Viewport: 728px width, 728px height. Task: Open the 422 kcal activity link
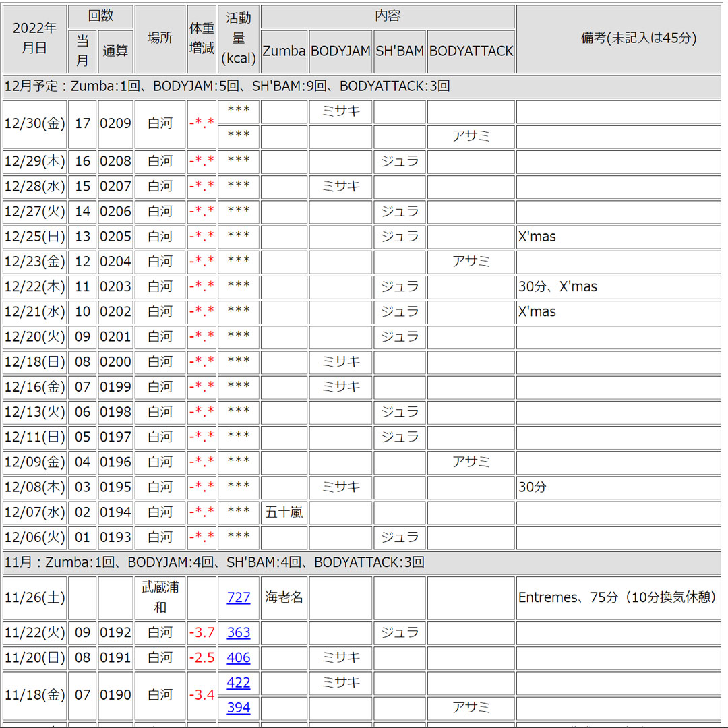coord(238,683)
